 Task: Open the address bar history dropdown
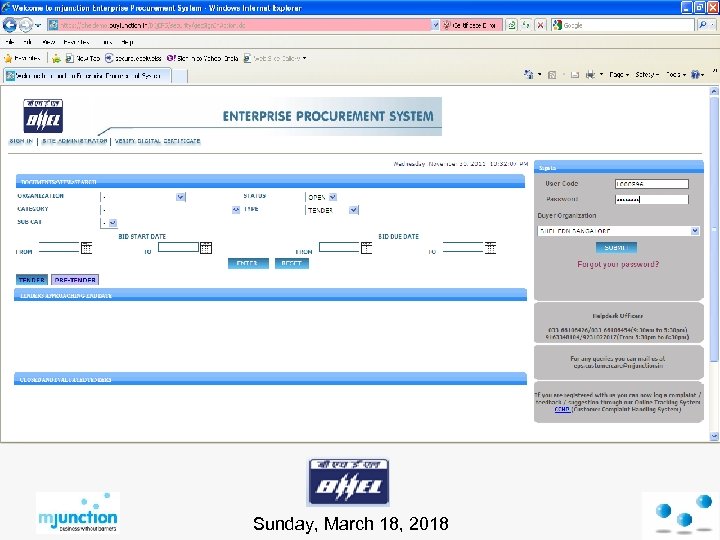435,25
